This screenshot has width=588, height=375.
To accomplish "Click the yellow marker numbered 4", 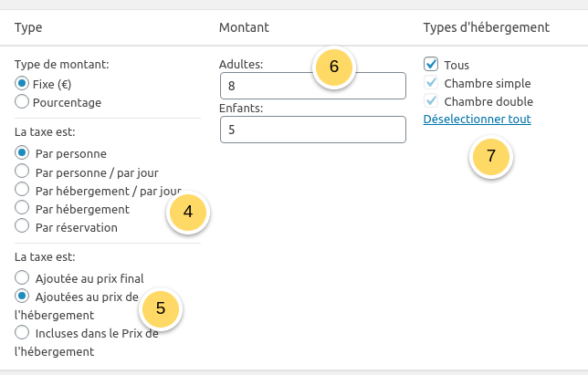I will pyautogui.click(x=188, y=213).
